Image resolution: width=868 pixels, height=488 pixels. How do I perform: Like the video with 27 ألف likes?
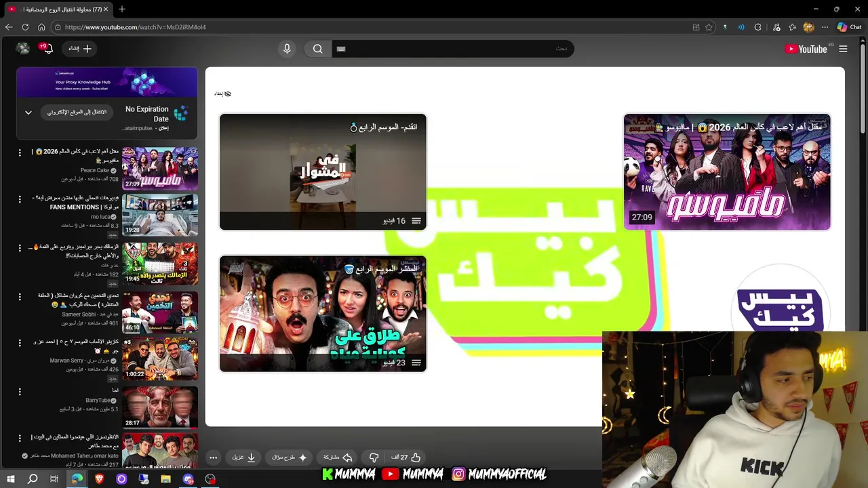[407, 457]
